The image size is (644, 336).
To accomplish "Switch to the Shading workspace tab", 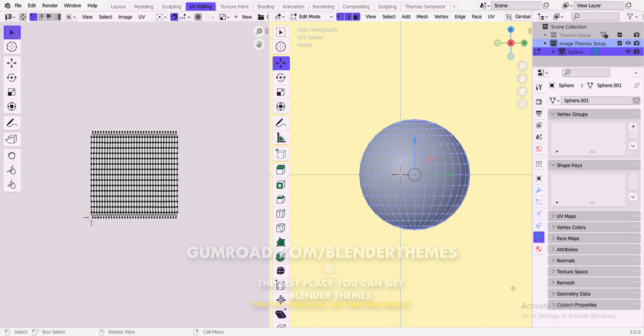I will point(265,6).
